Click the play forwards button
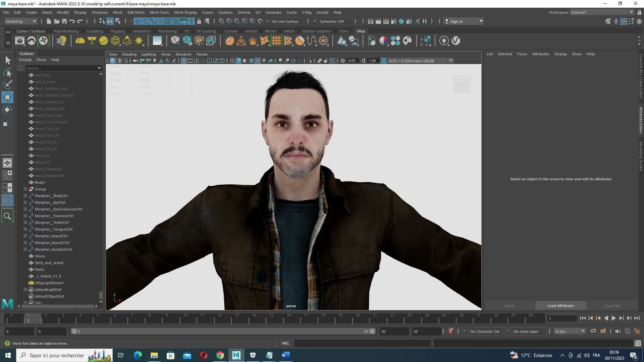 point(613,318)
